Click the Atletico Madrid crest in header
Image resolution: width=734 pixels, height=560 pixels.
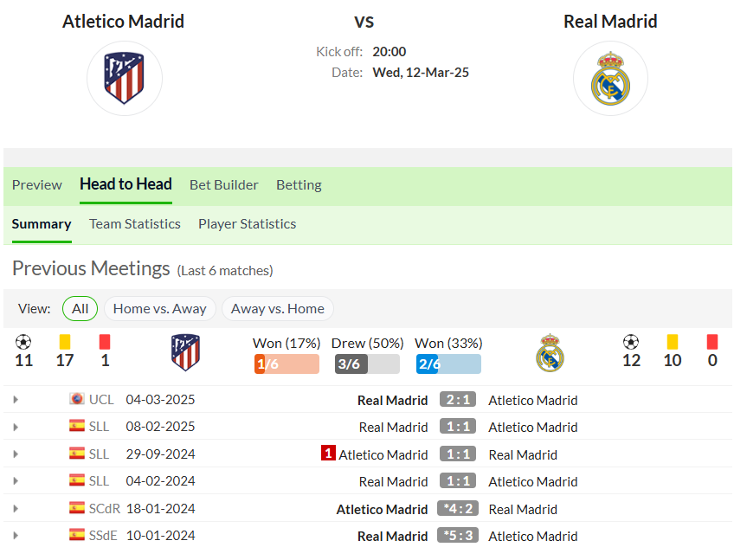coord(124,78)
